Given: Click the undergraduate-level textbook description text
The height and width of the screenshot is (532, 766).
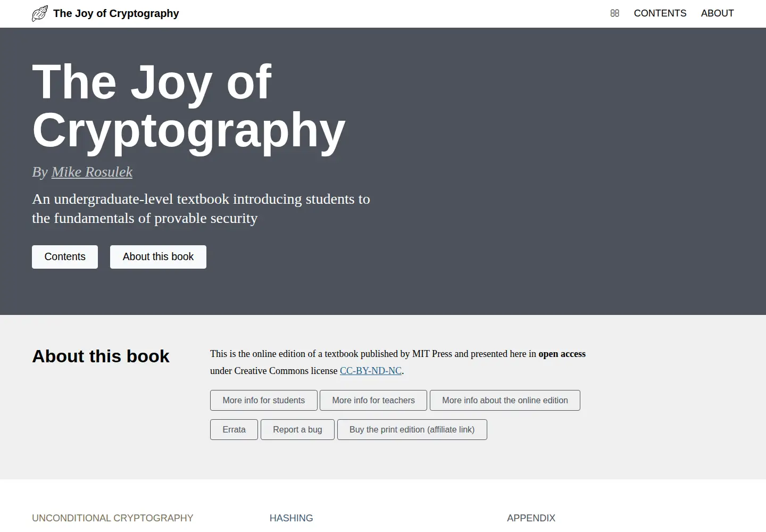Looking at the screenshot, I should click(x=201, y=209).
